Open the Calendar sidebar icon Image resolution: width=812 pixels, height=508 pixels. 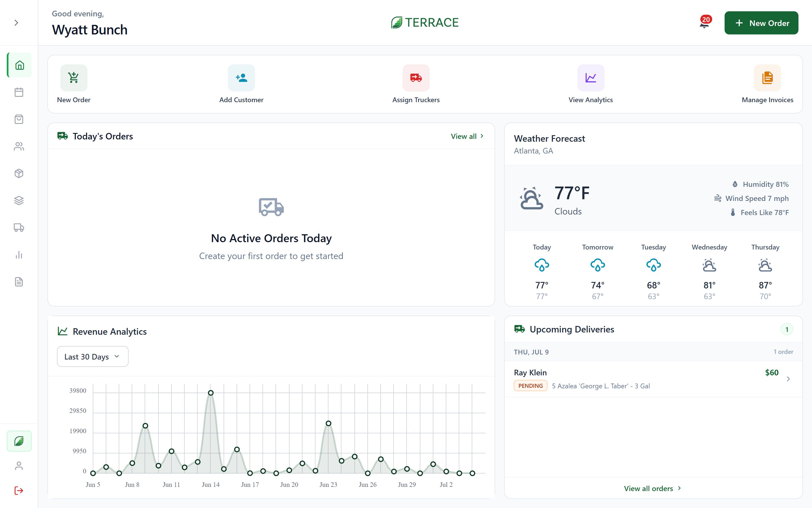point(19,92)
